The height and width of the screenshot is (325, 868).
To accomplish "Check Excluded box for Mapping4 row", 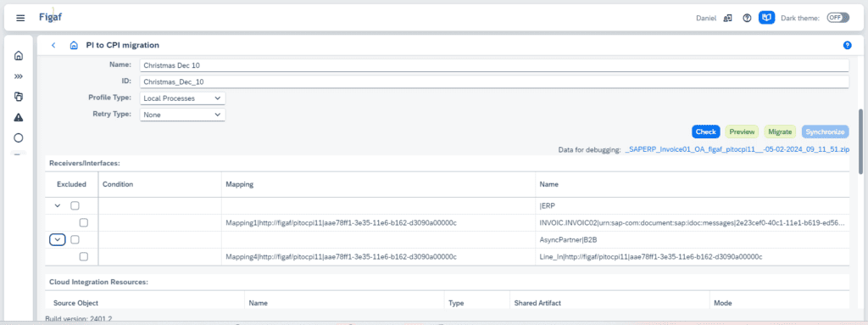I will (83, 257).
